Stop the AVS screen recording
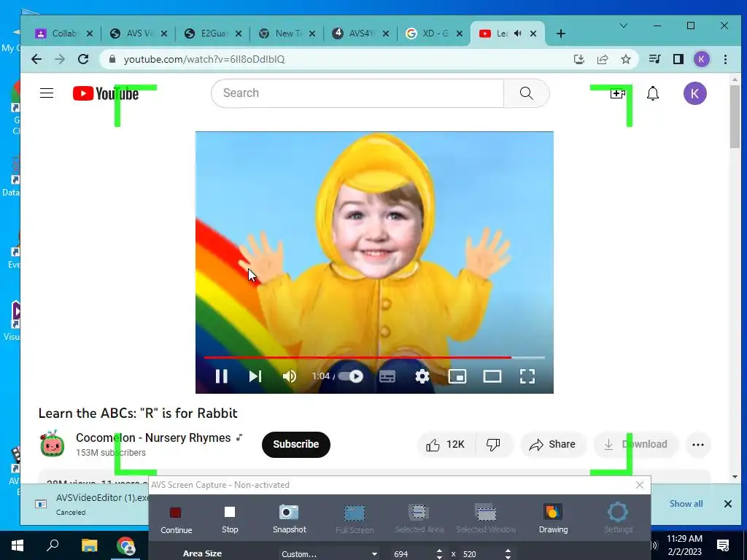This screenshot has height=560, width=747. 230,519
